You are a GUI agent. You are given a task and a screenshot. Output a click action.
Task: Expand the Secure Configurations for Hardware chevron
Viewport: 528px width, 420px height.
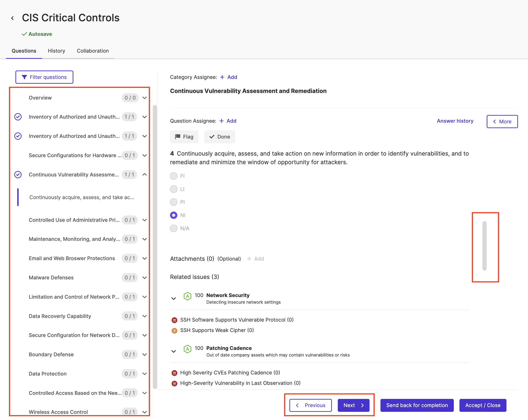pyautogui.click(x=145, y=155)
